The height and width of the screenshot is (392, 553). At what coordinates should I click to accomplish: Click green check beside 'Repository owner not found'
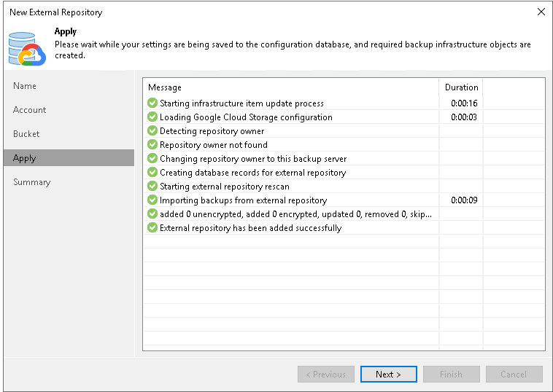(x=152, y=145)
